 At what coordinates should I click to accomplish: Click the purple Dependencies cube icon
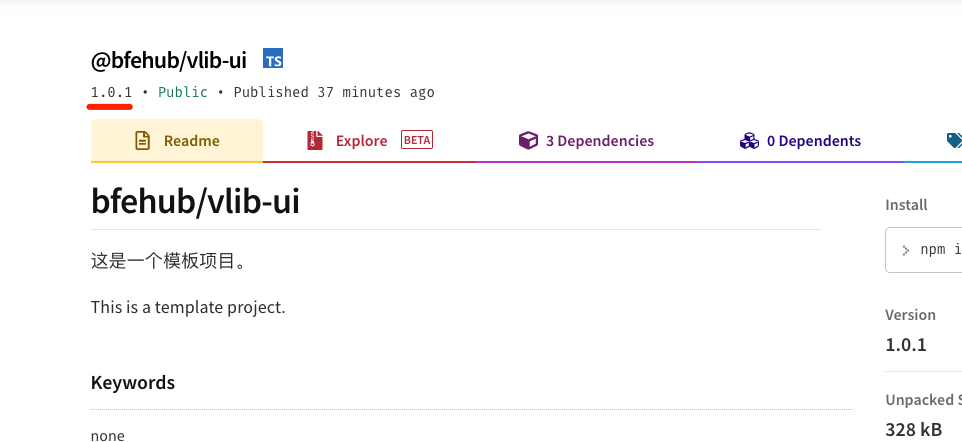point(528,141)
